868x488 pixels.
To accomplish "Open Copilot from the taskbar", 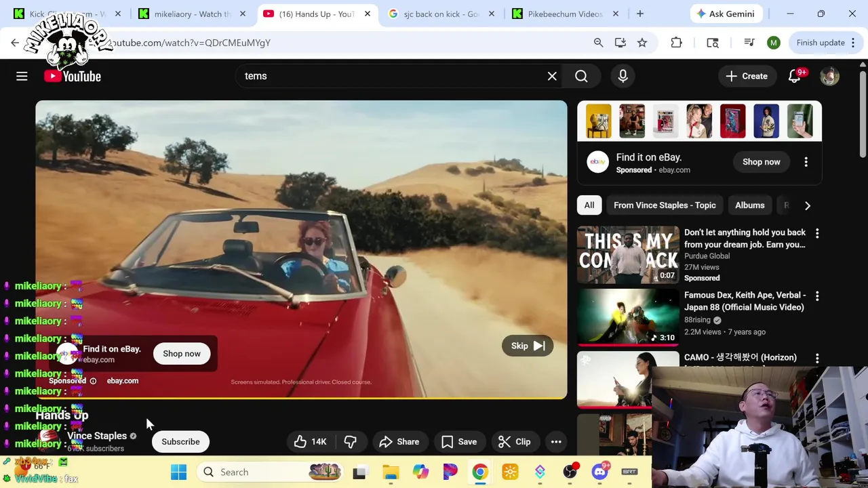I will [x=420, y=472].
